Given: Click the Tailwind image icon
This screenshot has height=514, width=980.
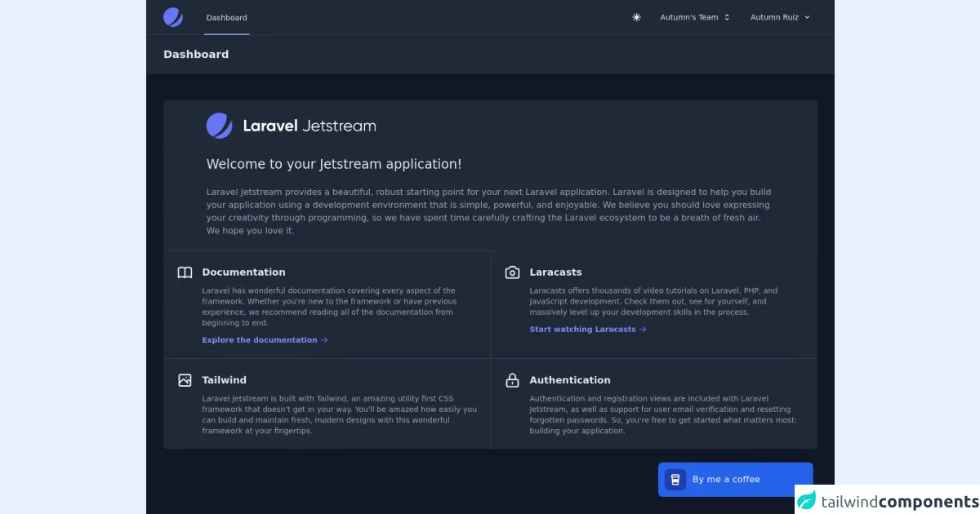Looking at the screenshot, I should (185, 380).
